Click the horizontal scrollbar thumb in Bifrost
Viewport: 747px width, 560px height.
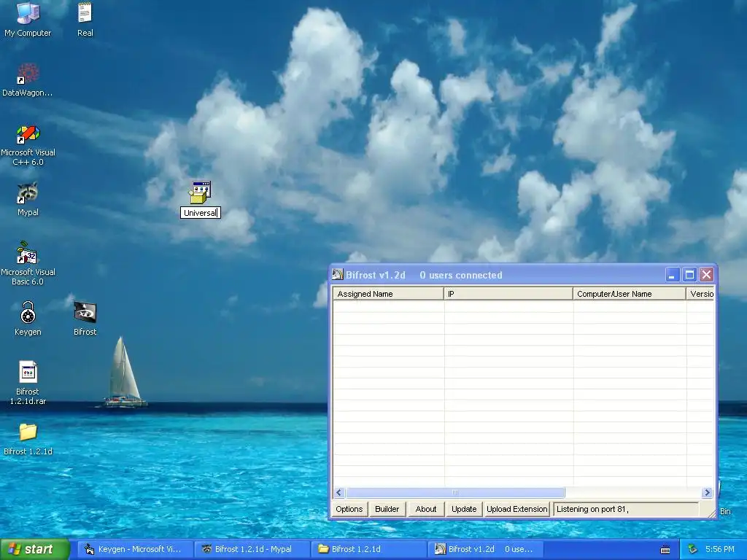tap(455, 492)
